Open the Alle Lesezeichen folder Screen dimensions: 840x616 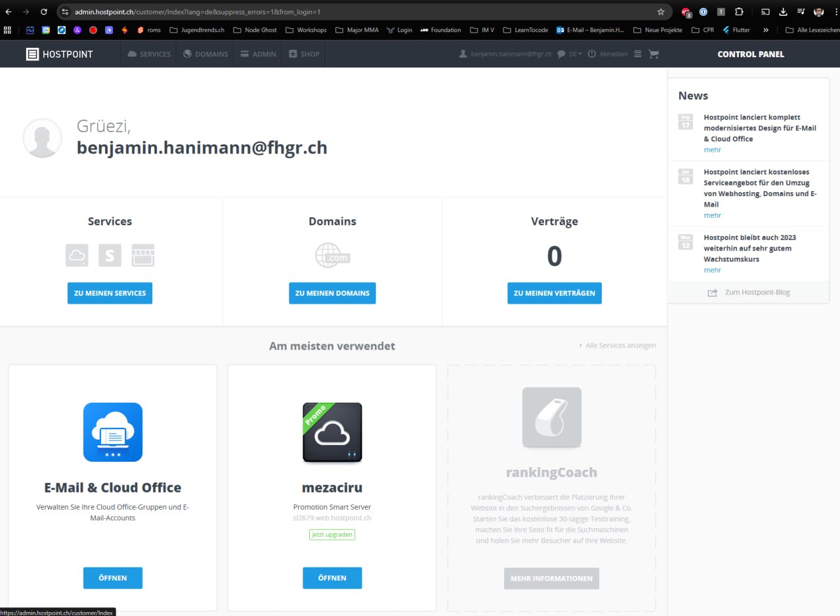click(812, 30)
